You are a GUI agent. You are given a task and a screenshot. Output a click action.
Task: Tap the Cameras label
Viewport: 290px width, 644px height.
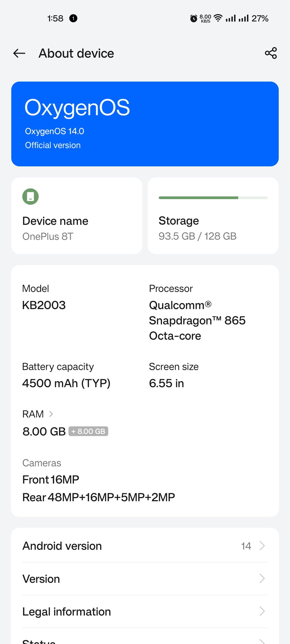tap(42, 463)
